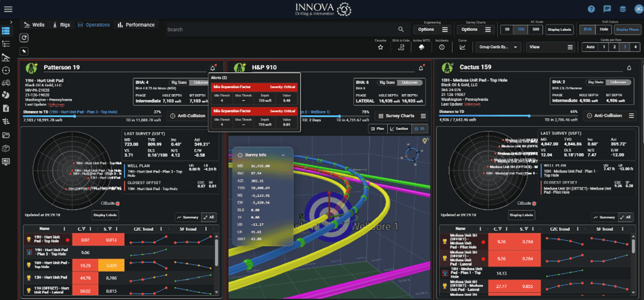Open the monitor display sidebar icon
Screen dimensions: 644x300
[x=5, y=161]
